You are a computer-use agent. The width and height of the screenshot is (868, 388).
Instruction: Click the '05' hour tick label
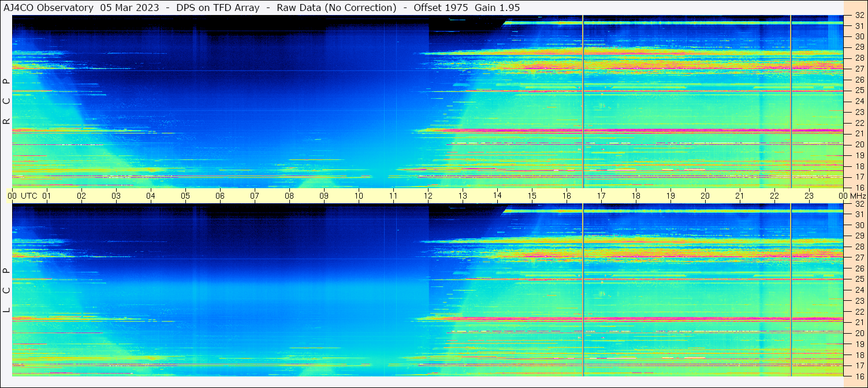click(x=185, y=196)
